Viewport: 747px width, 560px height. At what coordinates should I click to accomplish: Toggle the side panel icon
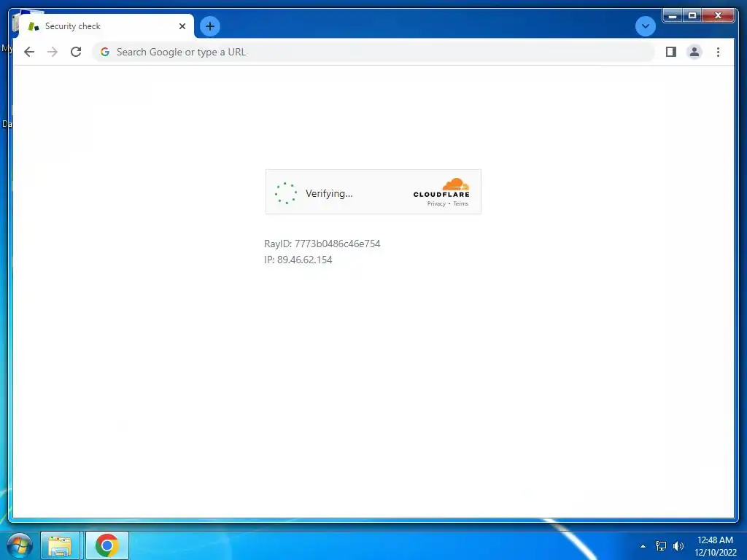coord(671,52)
